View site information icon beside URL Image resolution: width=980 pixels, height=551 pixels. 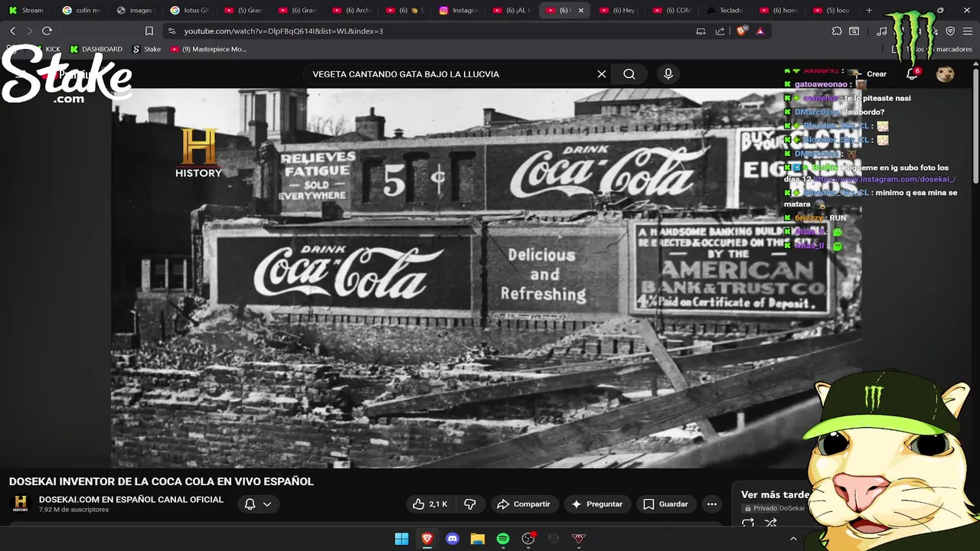171,31
